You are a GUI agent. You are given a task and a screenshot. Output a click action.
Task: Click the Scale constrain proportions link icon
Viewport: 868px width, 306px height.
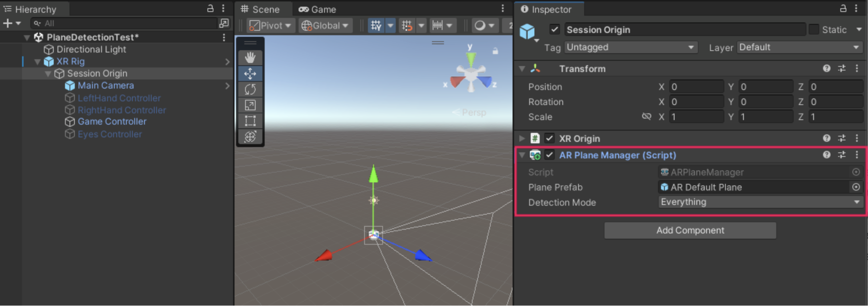point(646,116)
